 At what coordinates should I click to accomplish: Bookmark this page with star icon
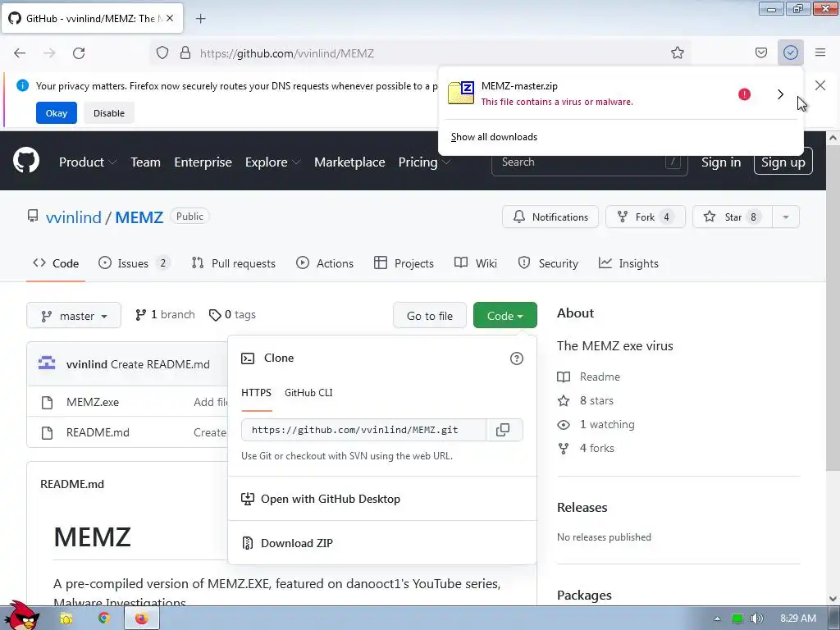pyautogui.click(x=677, y=52)
